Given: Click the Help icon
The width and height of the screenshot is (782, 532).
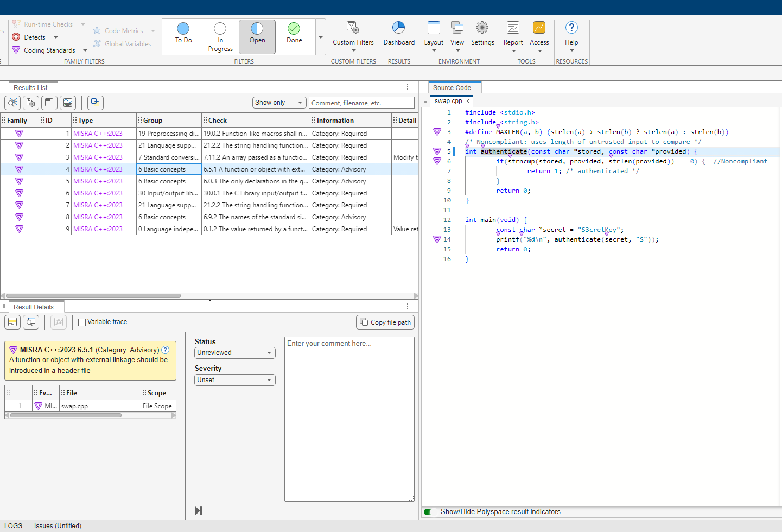Looking at the screenshot, I should [x=571, y=28].
